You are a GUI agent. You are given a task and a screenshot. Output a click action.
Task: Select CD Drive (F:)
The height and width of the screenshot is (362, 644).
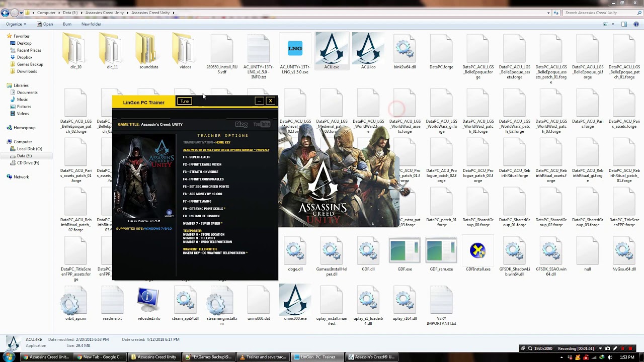[28, 163]
